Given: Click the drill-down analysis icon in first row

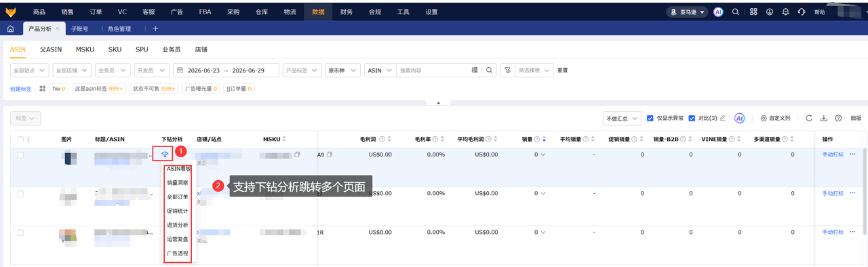Looking at the screenshot, I should coord(165,155).
